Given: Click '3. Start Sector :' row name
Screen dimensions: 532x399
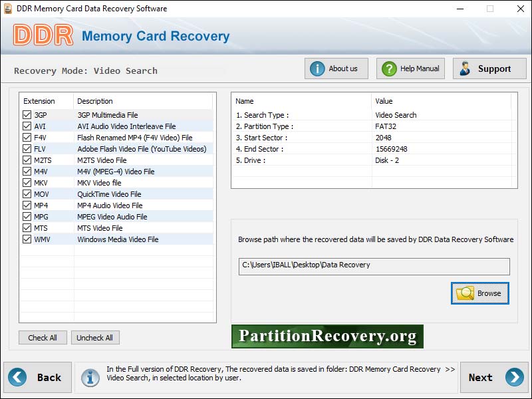Looking at the screenshot, I should [261, 138].
